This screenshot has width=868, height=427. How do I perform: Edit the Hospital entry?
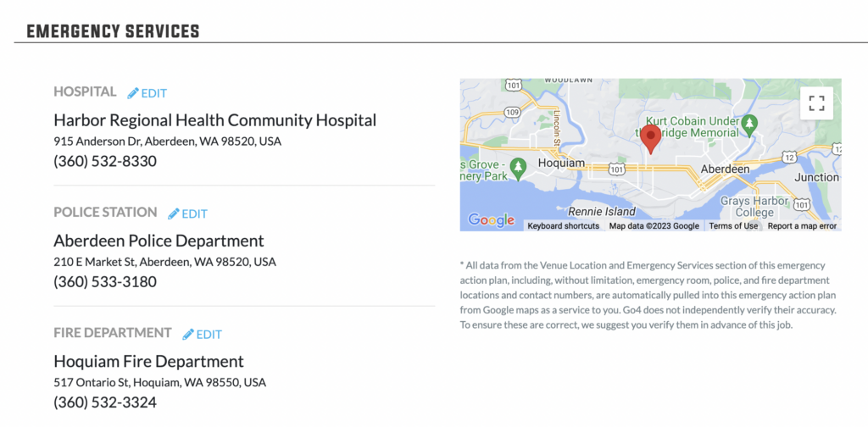coord(147,93)
